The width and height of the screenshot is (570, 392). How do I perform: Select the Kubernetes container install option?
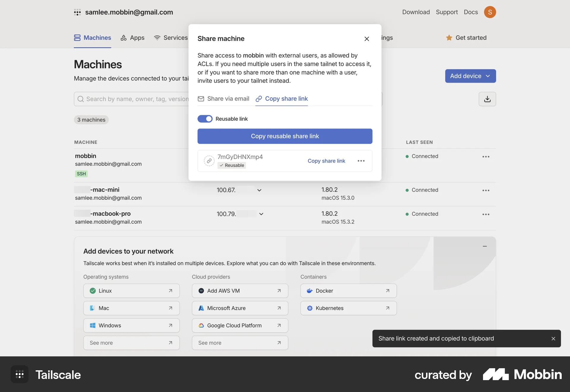(348, 308)
